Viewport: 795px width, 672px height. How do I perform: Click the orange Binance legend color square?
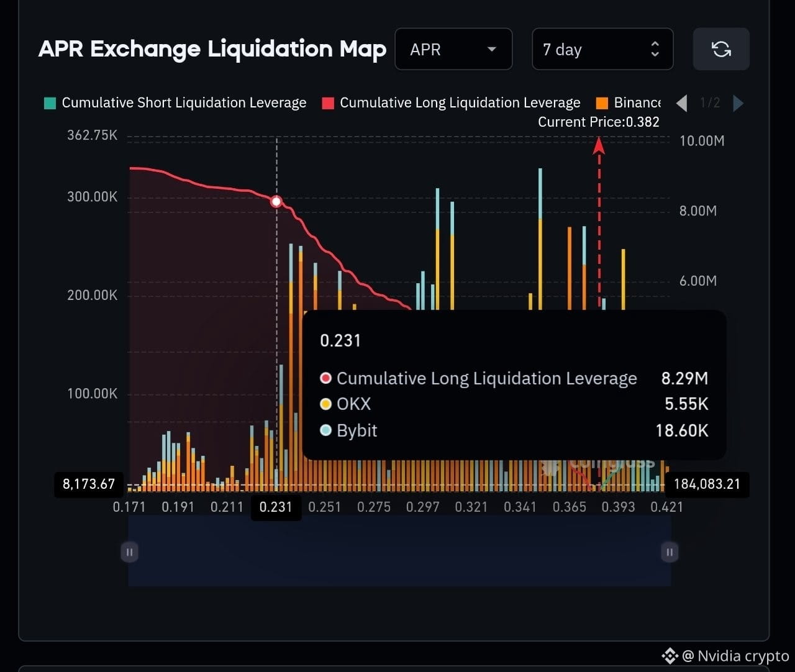(602, 103)
